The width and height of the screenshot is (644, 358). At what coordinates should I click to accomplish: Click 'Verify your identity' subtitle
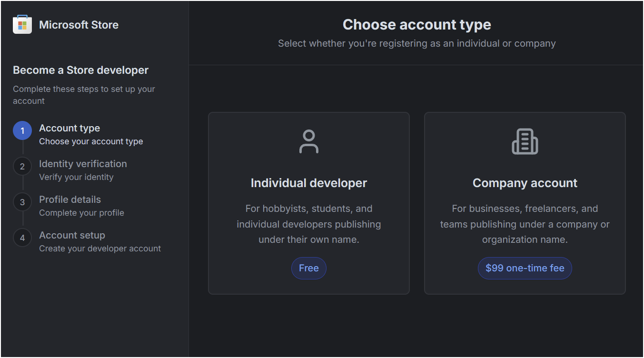(x=76, y=177)
